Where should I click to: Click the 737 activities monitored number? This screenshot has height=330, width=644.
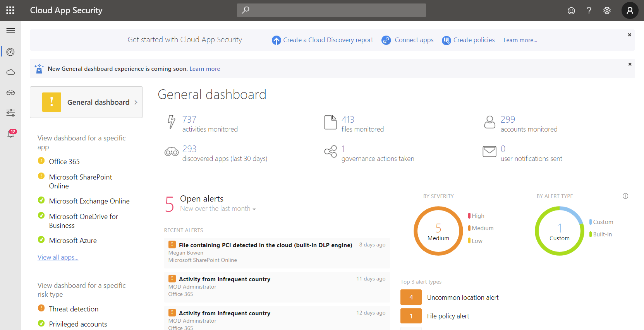click(189, 120)
